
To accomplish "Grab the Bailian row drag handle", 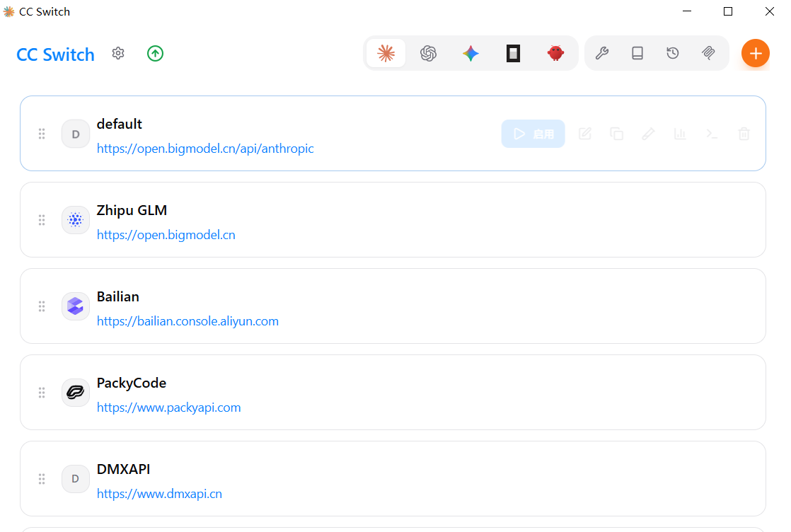I will 42,306.
